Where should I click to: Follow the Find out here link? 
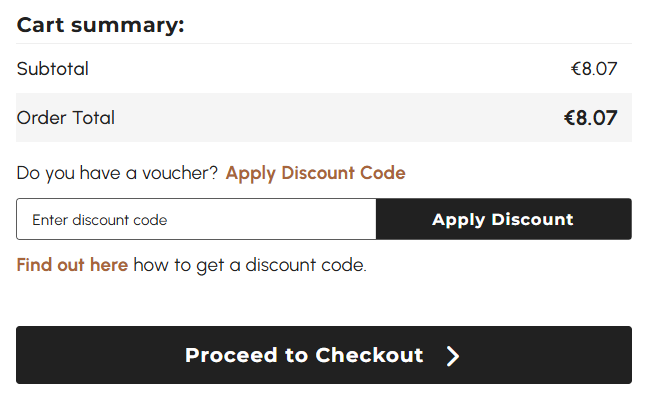72,265
